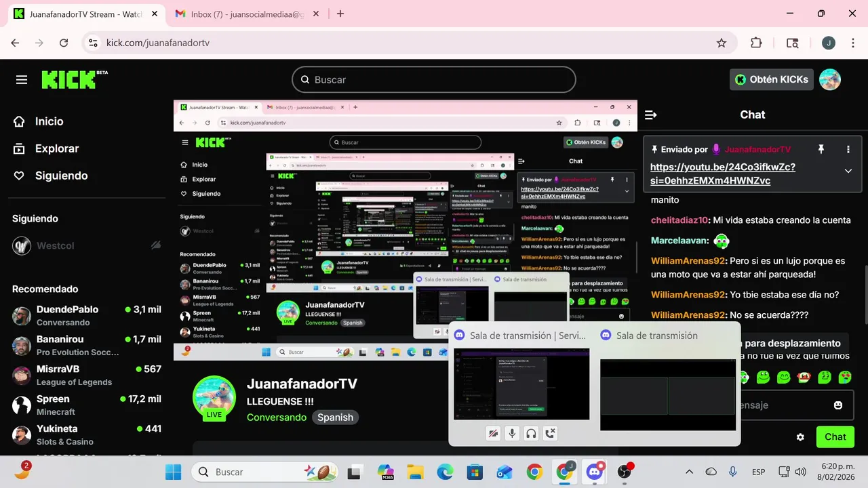Bookmark this page with star icon

click(x=722, y=43)
